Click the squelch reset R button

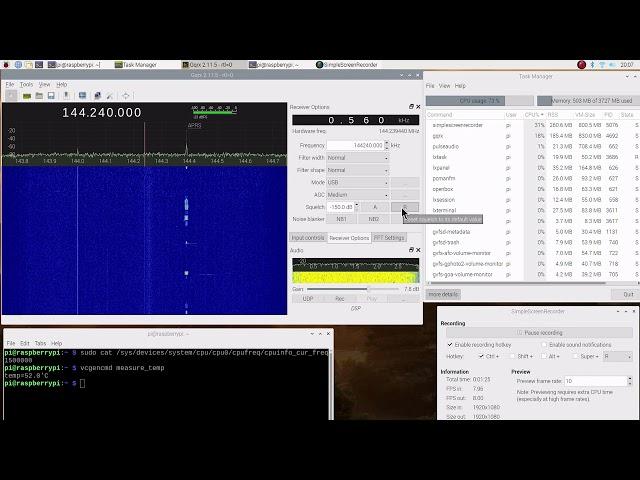(x=405, y=207)
